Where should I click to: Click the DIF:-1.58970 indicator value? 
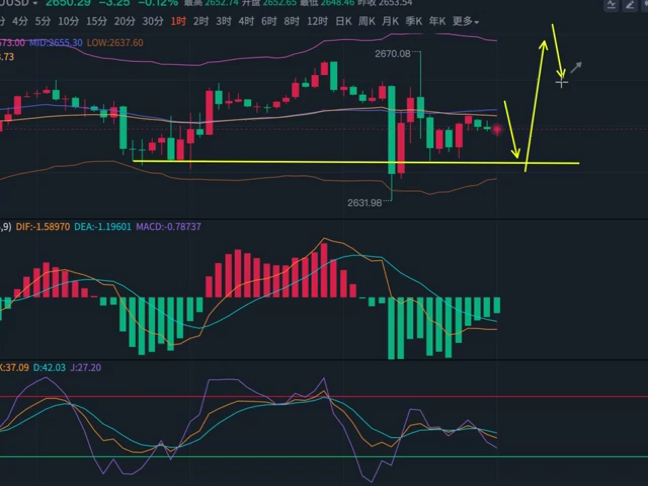pyautogui.click(x=43, y=227)
